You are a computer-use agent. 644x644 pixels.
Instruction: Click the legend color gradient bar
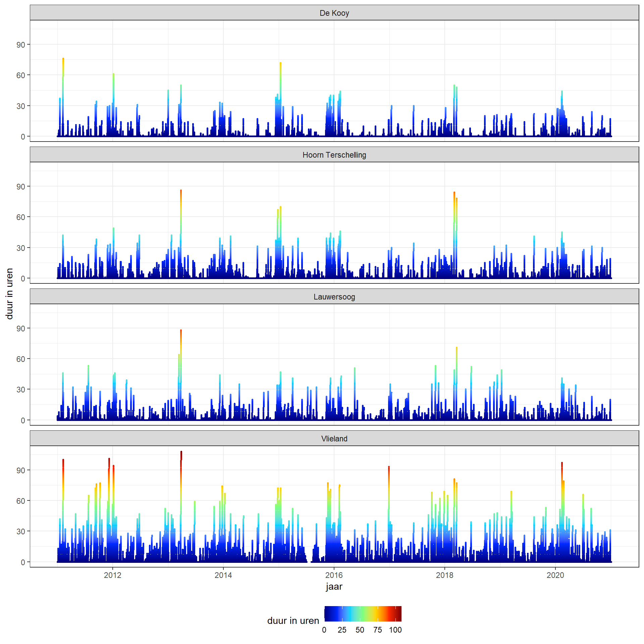363,614
